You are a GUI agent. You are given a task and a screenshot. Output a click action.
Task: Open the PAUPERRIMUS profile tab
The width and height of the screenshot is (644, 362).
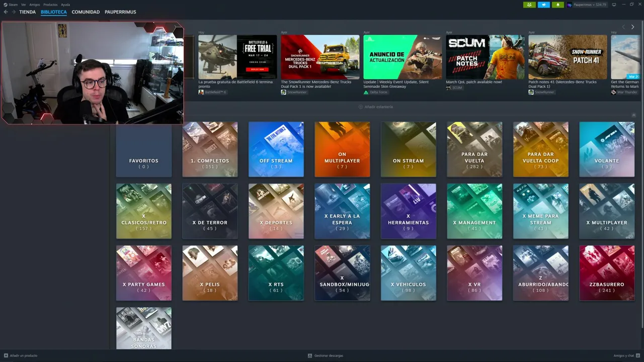pos(120,12)
